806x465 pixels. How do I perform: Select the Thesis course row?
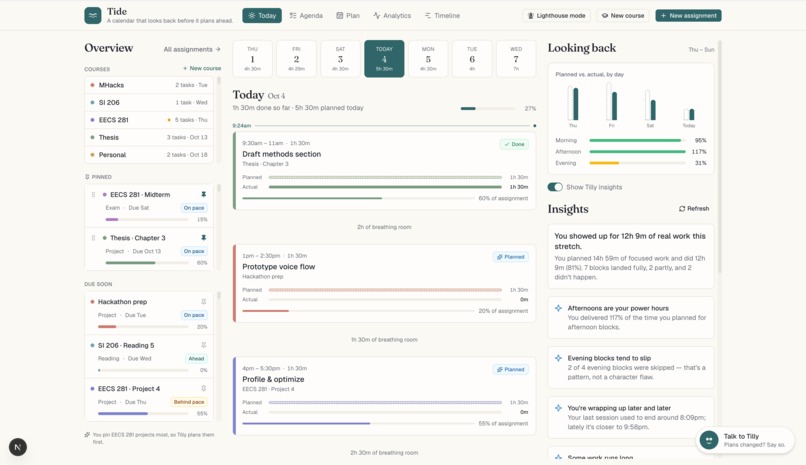click(149, 137)
